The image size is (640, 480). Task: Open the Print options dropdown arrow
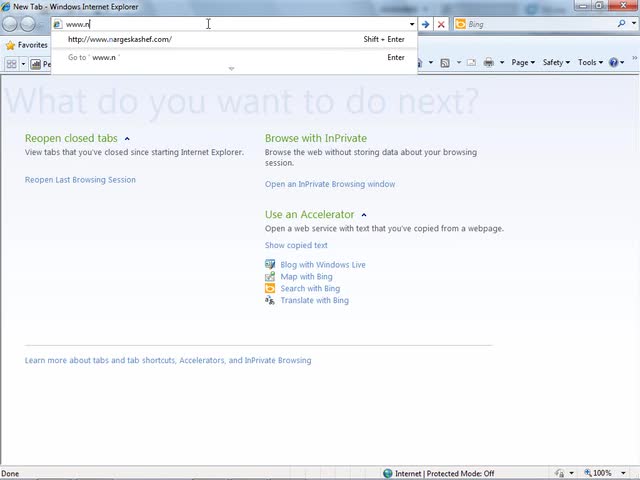[502, 62]
